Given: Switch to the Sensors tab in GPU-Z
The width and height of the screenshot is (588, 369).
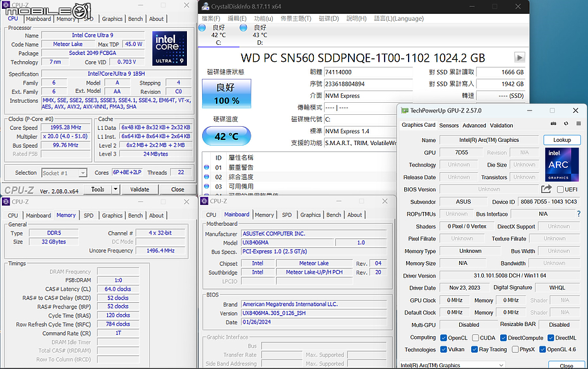Looking at the screenshot, I should pyautogui.click(x=449, y=126).
